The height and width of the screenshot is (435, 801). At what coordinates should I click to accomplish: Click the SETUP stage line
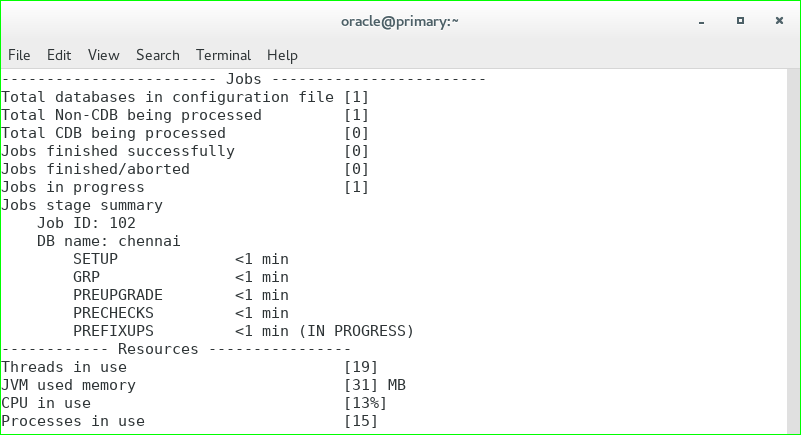[180, 259]
